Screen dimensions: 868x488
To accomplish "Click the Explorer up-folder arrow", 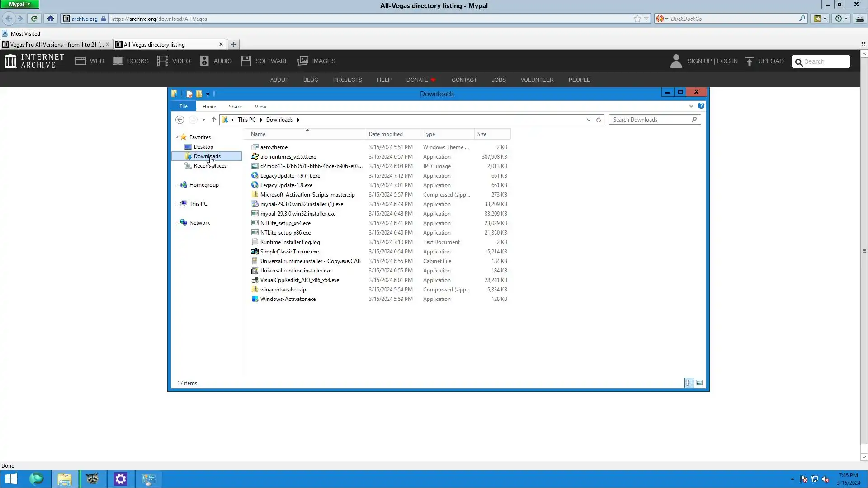I will 214,120.
